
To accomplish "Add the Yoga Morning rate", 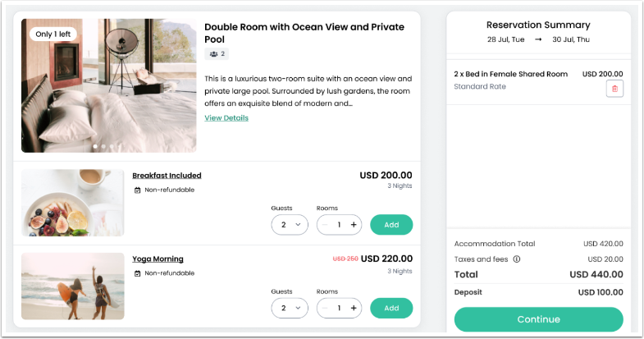I will coord(391,309).
